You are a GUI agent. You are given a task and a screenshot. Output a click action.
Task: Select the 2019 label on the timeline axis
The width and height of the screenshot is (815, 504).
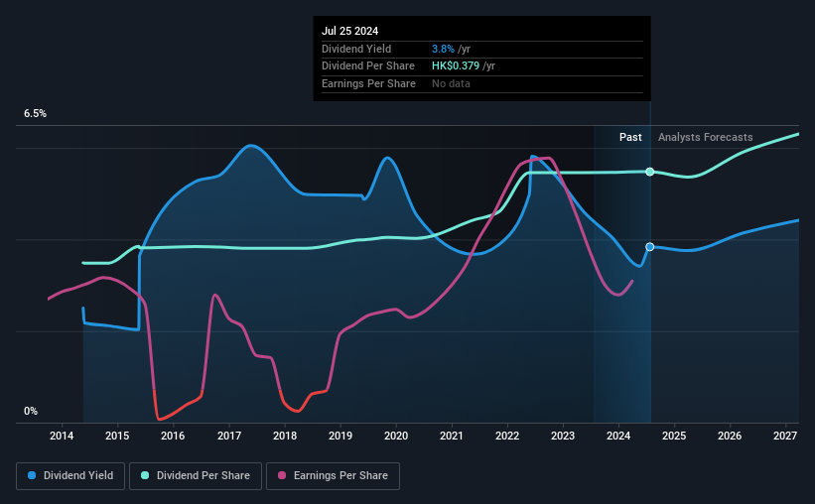(x=340, y=436)
